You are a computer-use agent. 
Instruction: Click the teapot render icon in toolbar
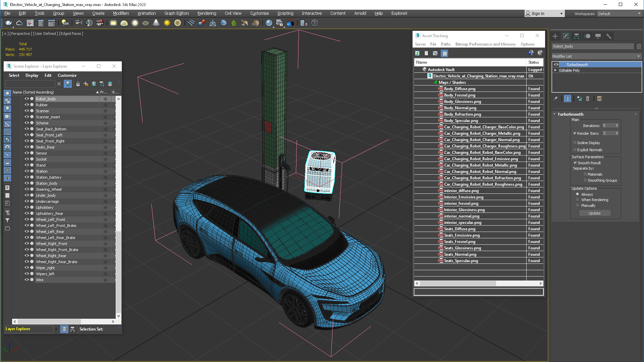pyautogui.click(x=8, y=23)
